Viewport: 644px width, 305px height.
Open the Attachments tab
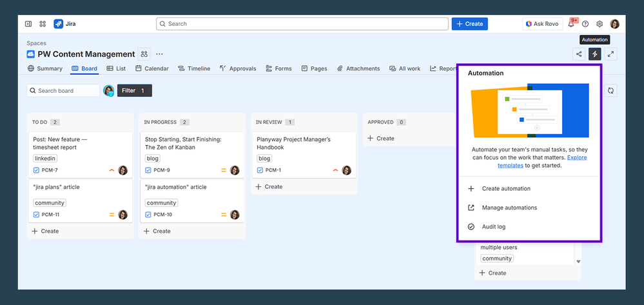point(358,68)
